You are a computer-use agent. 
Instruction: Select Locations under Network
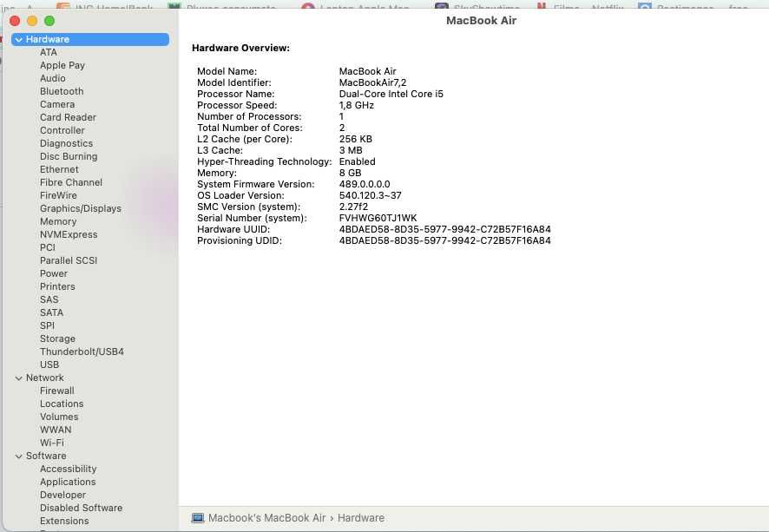pyautogui.click(x=62, y=404)
